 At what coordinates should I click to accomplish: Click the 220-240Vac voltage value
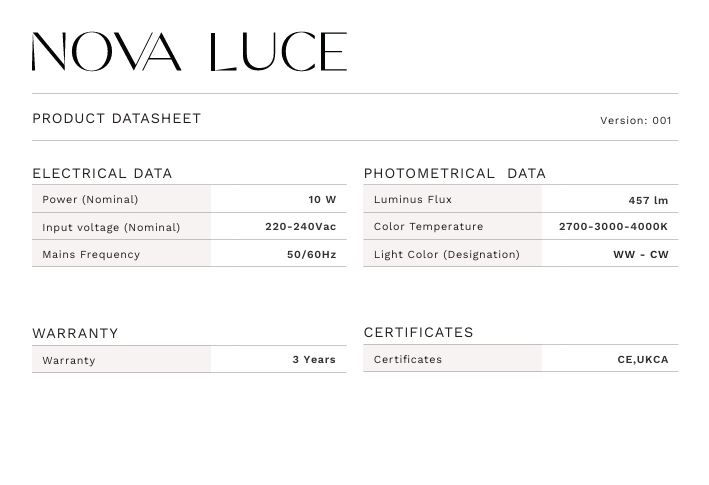(x=300, y=227)
